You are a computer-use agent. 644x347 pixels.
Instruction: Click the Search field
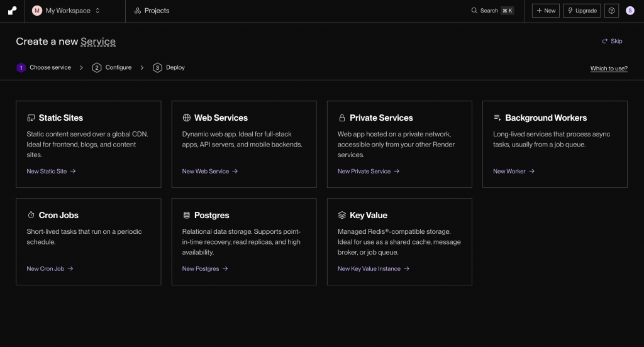(492, 11)
